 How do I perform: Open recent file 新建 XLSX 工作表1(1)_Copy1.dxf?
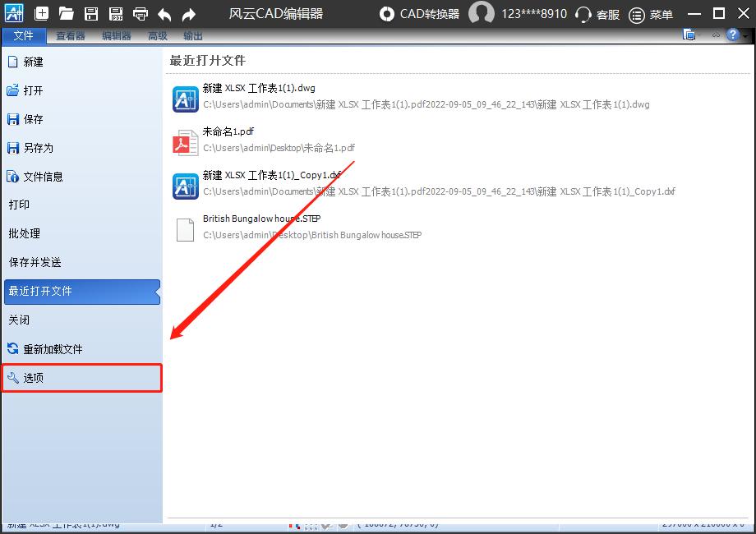coord(271,175)
